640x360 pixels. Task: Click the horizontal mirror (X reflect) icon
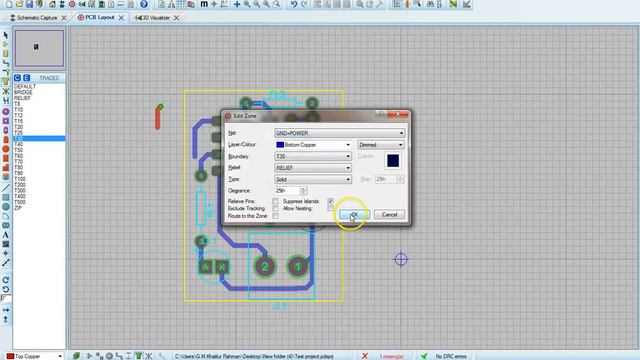(5, 310)
